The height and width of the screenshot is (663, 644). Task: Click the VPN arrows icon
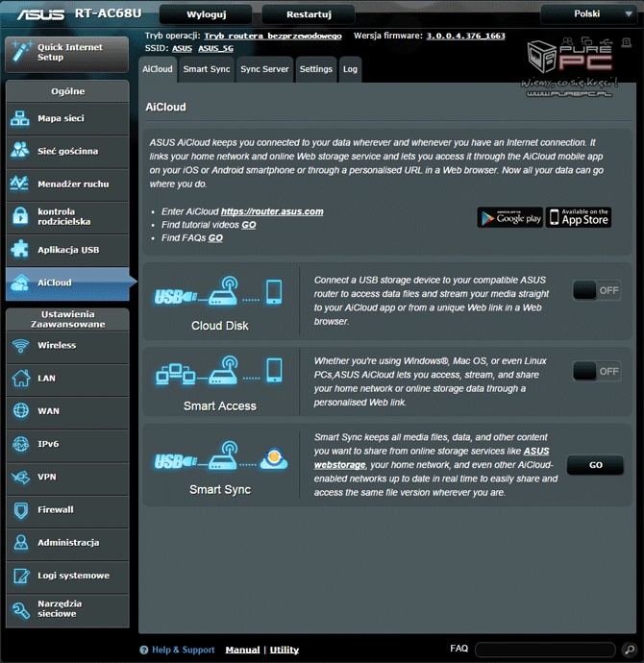tap(21, 477)
